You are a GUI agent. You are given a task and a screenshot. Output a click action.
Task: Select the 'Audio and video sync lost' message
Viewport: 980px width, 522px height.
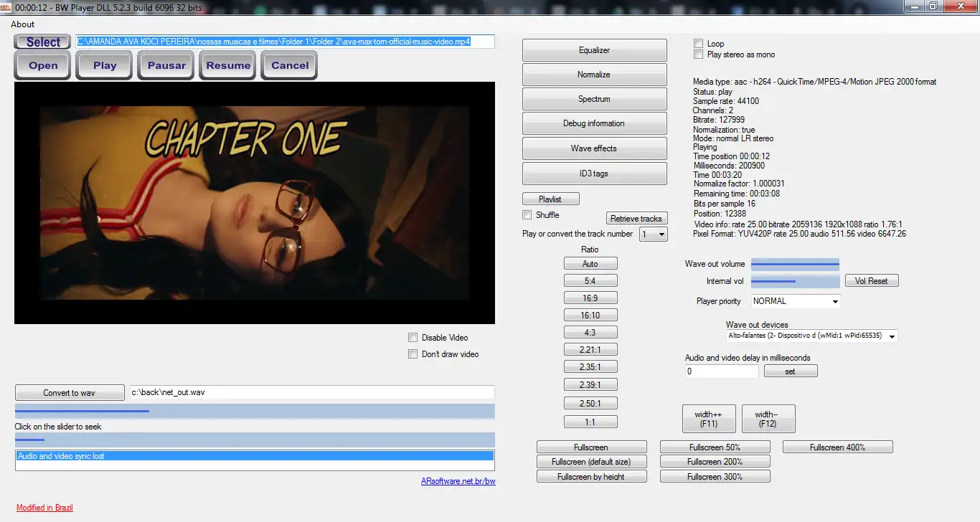point(255,456)
